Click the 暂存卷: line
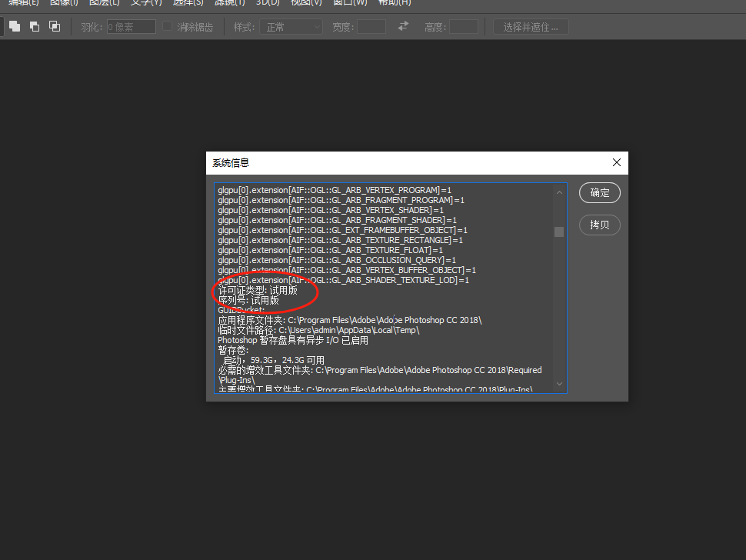The image size is (746, 560). pyautogui.click(x=233, y=350)
